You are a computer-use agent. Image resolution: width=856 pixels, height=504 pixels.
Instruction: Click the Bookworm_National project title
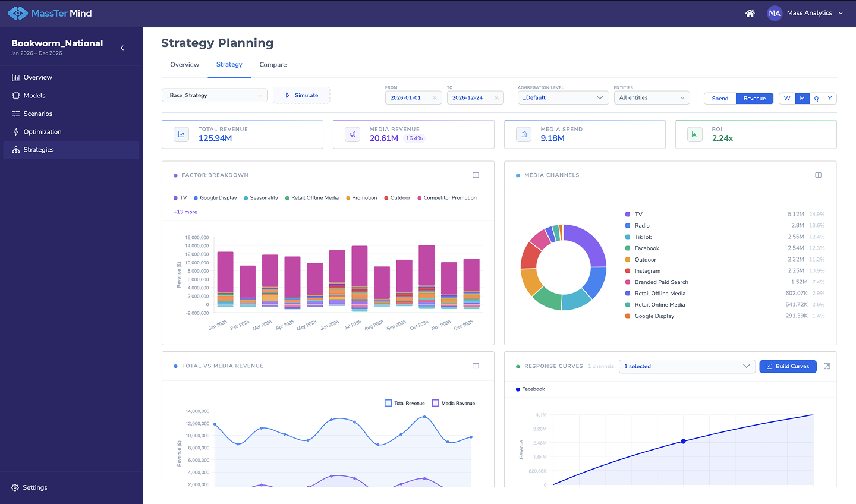[x=57, y=43]
